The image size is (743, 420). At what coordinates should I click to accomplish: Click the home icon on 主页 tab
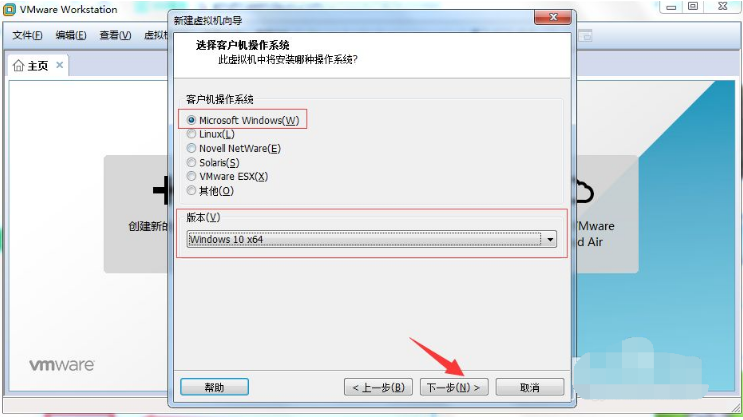(x=18, y=65)
